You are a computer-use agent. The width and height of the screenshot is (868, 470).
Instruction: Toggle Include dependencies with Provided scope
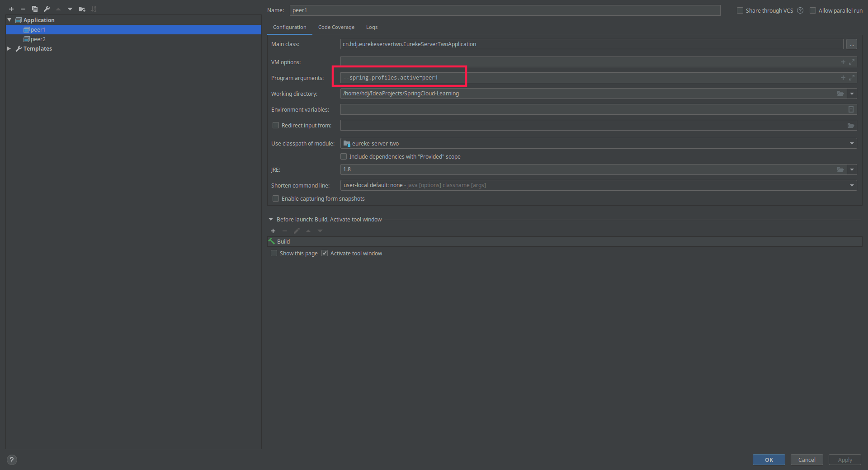click(344, 156)
